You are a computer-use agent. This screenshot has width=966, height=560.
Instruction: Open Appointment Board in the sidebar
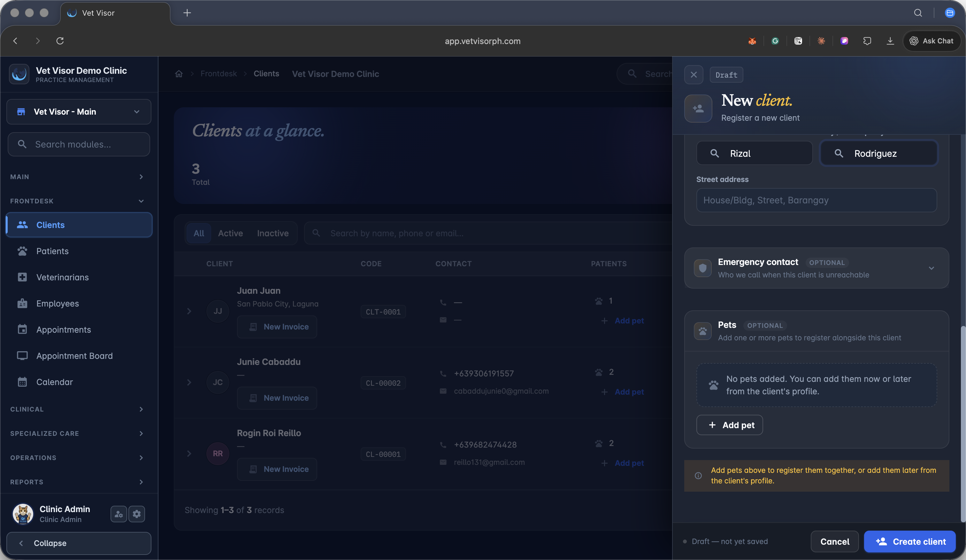point(79,356)
